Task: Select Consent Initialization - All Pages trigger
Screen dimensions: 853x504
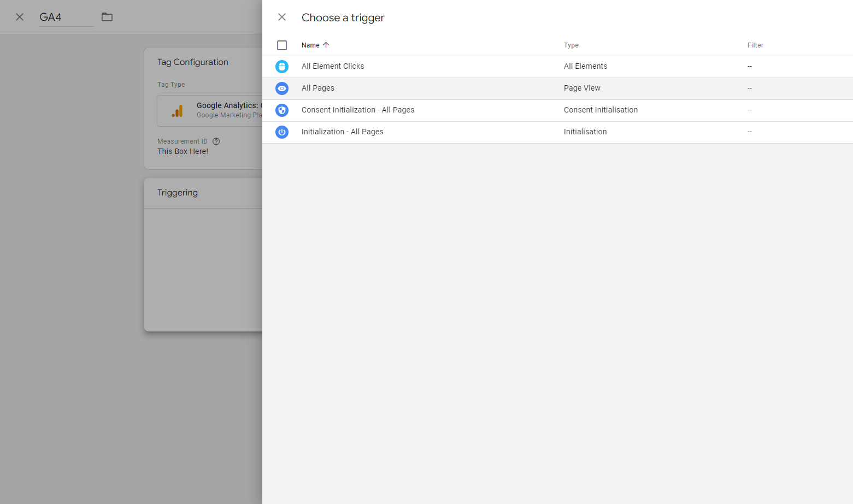Action: (x=557, y=110)
